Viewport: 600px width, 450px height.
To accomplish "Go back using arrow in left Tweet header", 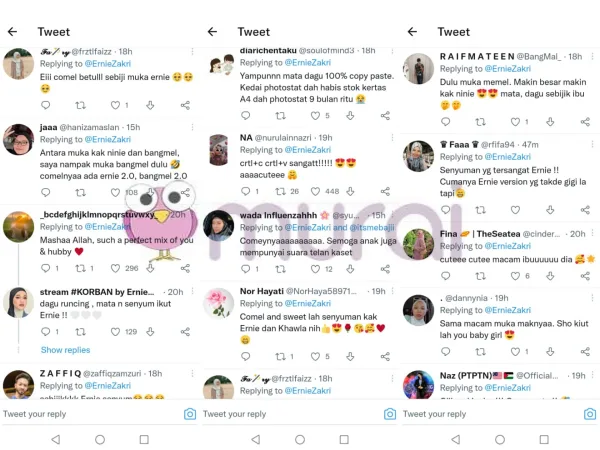I will point(13,32).
